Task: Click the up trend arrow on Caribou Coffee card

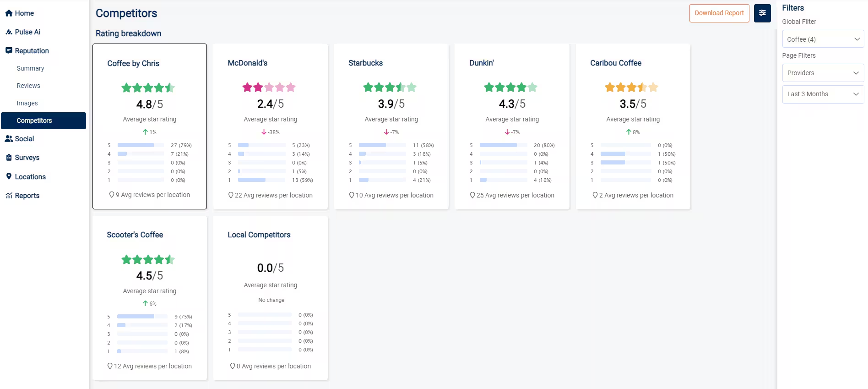Action: [629, 132]
